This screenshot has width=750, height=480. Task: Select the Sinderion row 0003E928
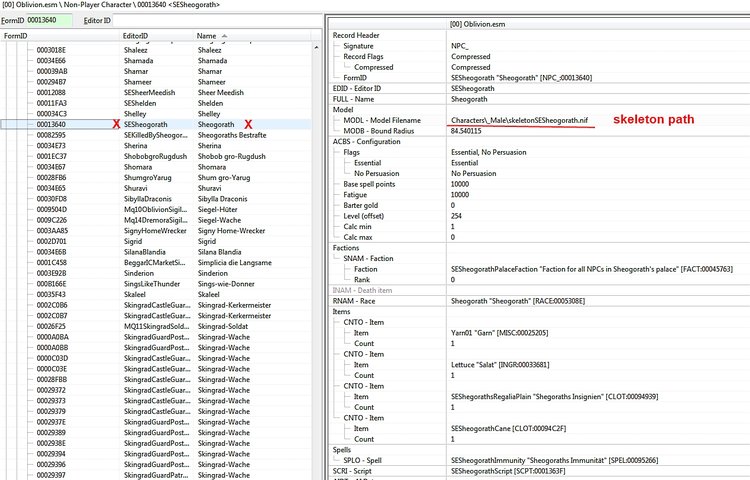[156, 273]
